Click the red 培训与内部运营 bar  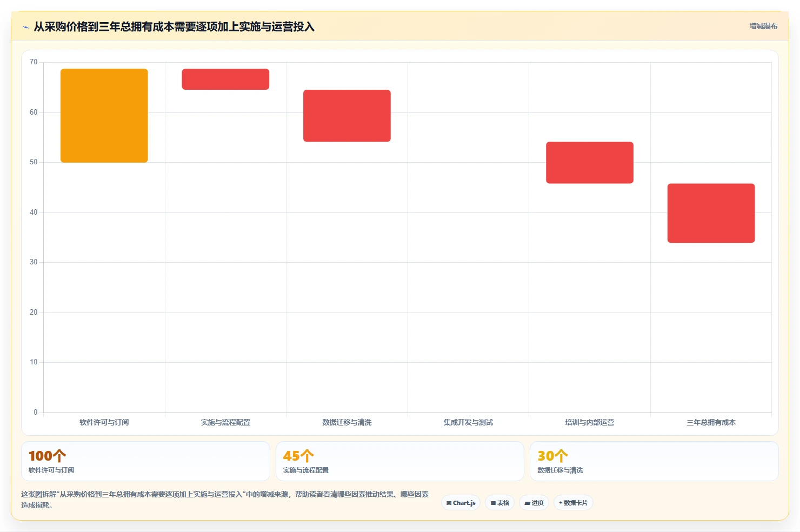point(590,163)
